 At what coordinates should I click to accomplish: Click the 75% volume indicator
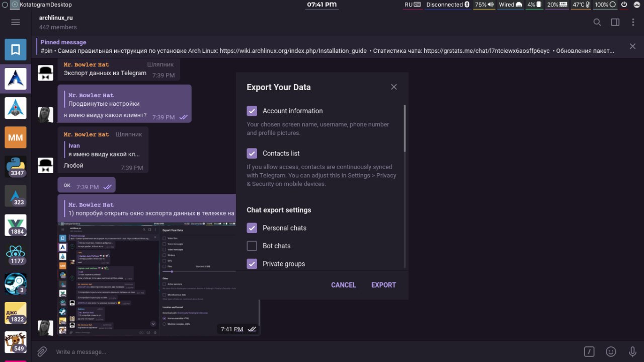pos(484,5)
